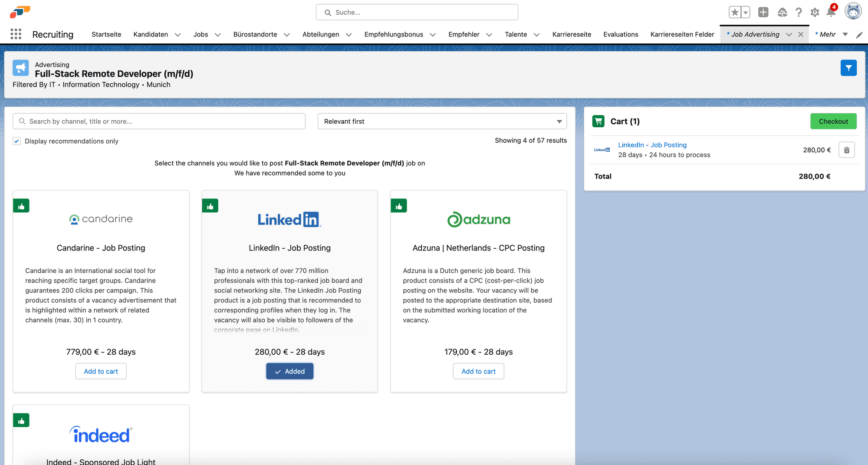The width and height of the screenshot is (868, 465).
Task: Open the Mehr overflow dropdown
Action: click(845, 34)
